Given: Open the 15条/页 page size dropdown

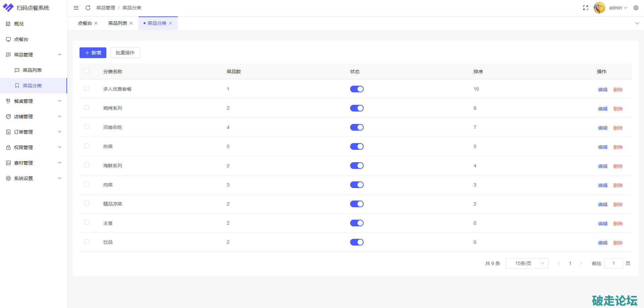Looking at the screenshot, I should click(x=527, y=263).
